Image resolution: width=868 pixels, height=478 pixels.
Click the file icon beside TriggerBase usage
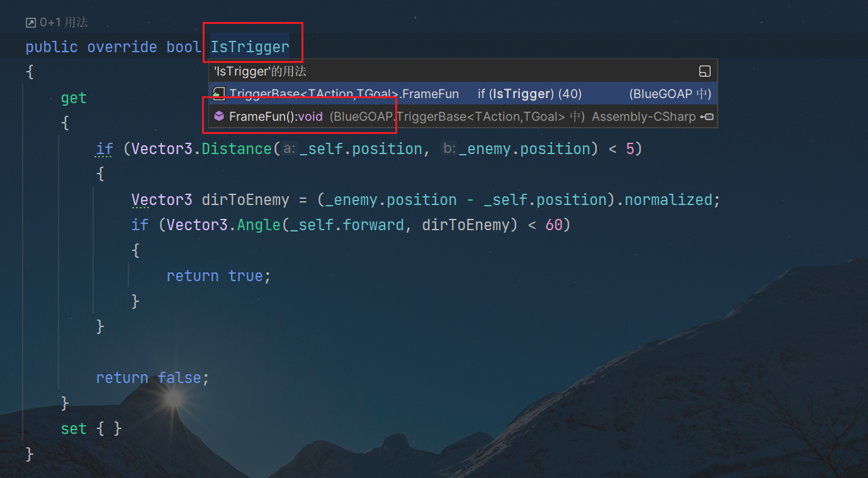[219, 94]
